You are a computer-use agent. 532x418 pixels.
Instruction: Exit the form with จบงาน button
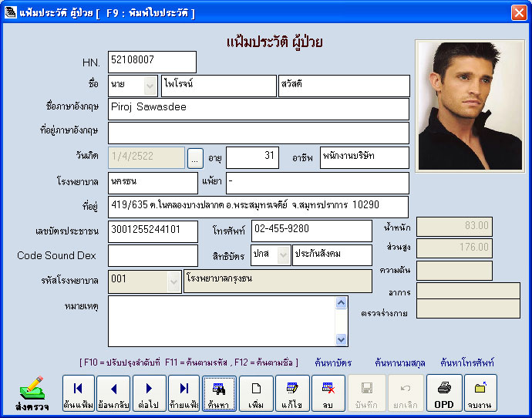click(480, 393)
